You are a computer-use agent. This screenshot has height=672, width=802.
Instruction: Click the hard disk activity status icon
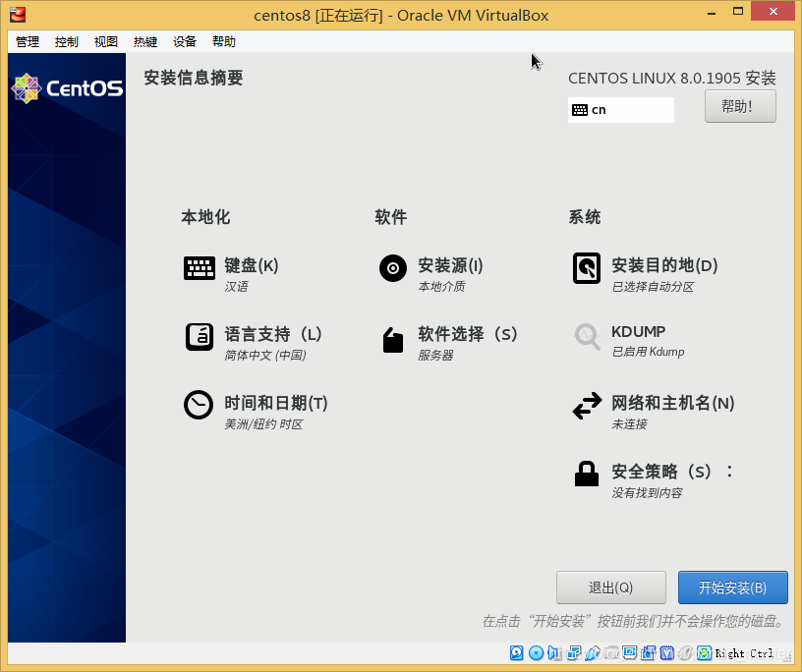517,652
